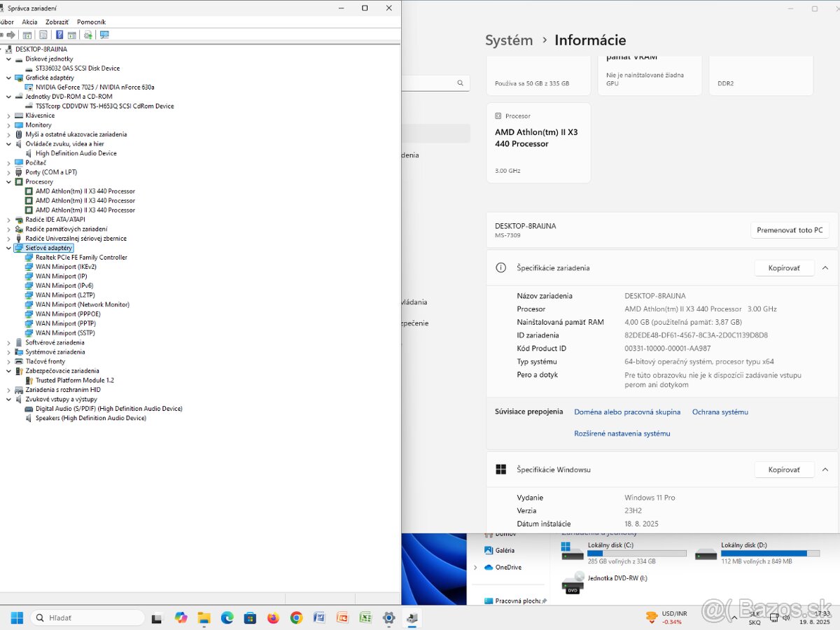Expand the 'Klávesnice' category in Device Manager
The width and height of the screenshot is (840, 630).
pyautogui.click(x=8, y=115)
